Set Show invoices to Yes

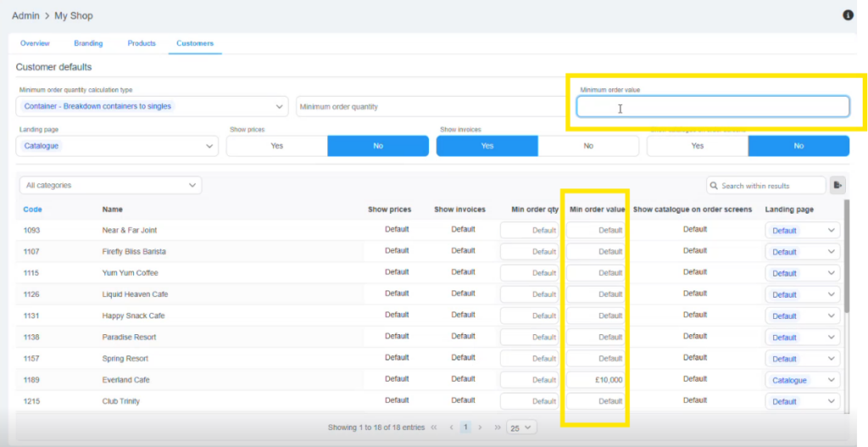pos(487,146)
